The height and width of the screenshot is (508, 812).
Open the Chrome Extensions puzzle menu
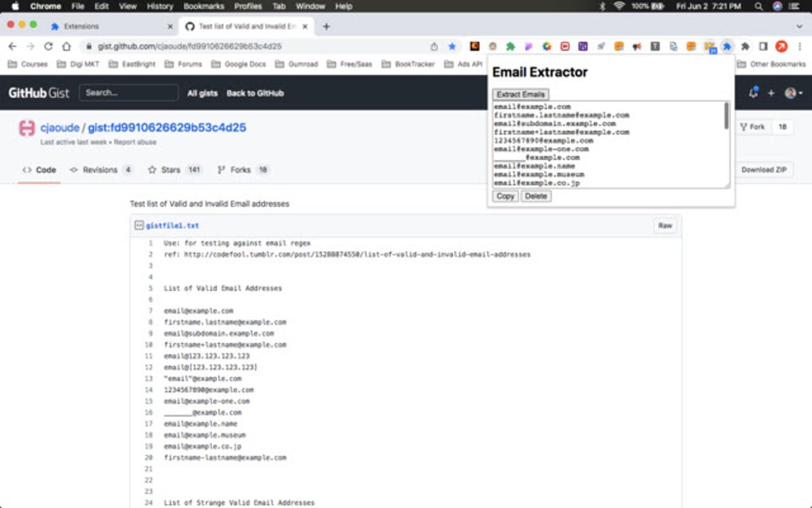click(x=745, y=47)
